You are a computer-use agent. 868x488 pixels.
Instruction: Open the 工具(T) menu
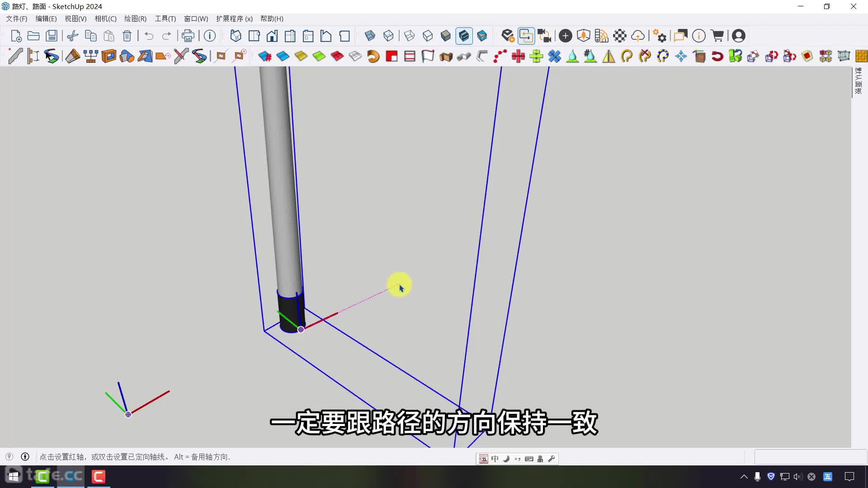point(165,19)
